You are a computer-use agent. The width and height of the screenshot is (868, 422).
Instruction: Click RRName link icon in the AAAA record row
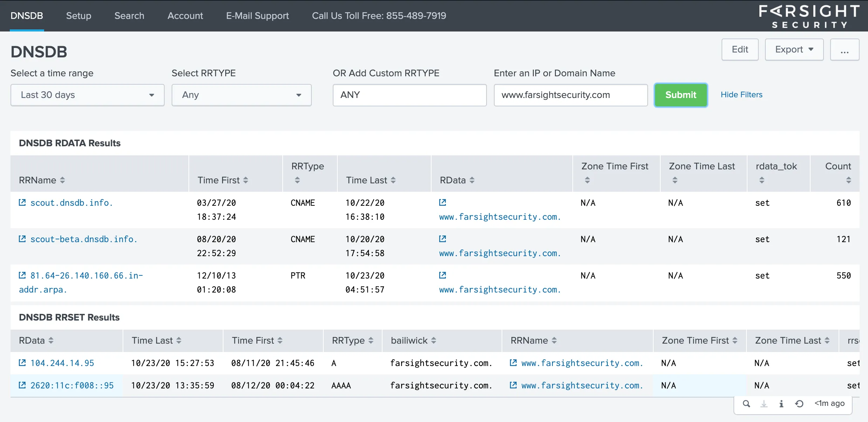click(x=513, y=385)
